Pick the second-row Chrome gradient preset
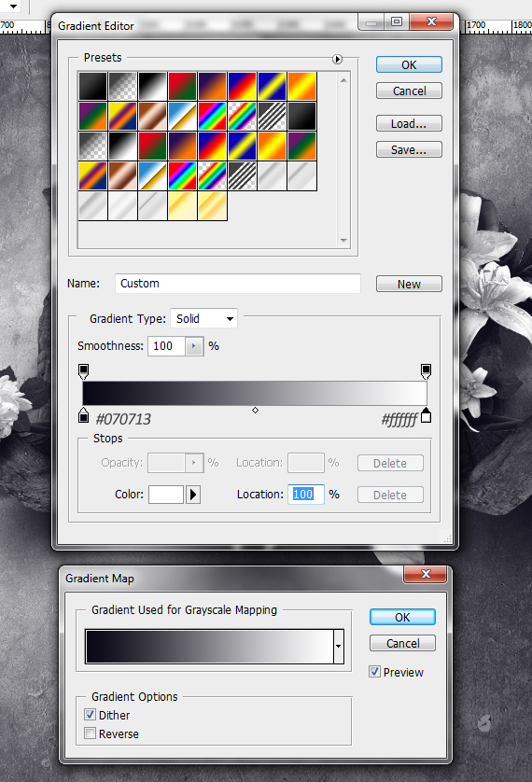This screenshot has width=532, height=782. pyautogui.click(x=182, y=117)
